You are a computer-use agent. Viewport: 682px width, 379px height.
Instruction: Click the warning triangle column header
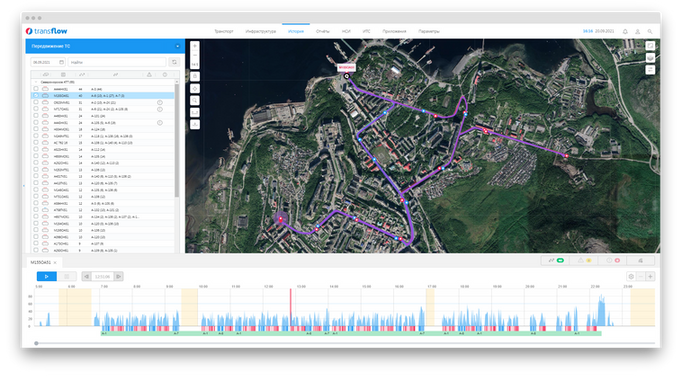tap(149, 75)
